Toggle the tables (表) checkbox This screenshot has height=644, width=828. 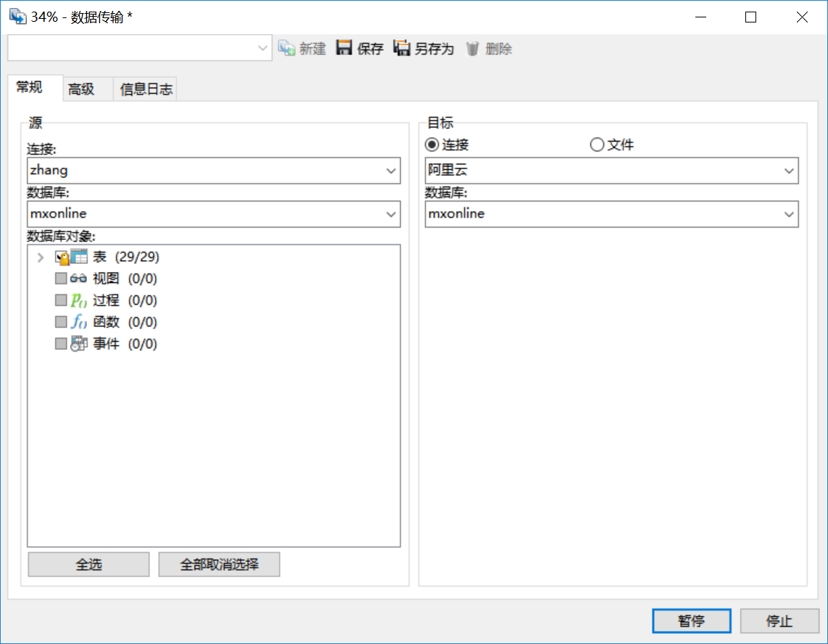click(x=61, y=257)
